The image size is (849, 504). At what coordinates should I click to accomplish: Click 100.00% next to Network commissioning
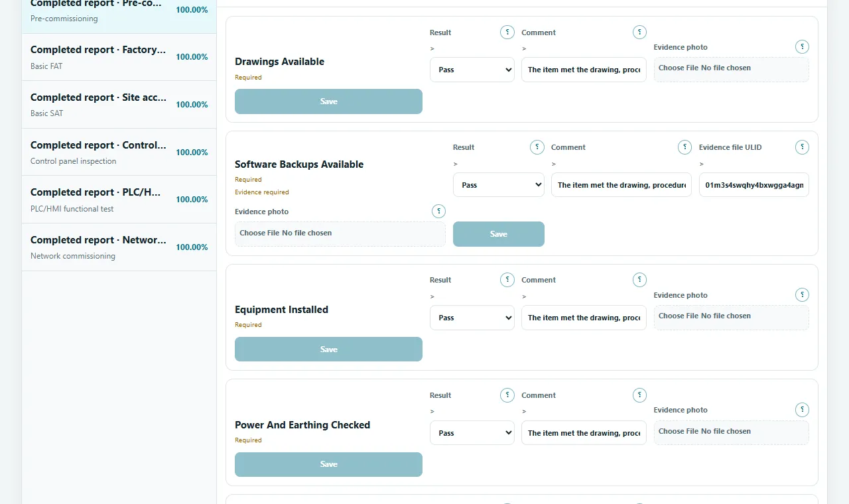click(x=192, y=247)
